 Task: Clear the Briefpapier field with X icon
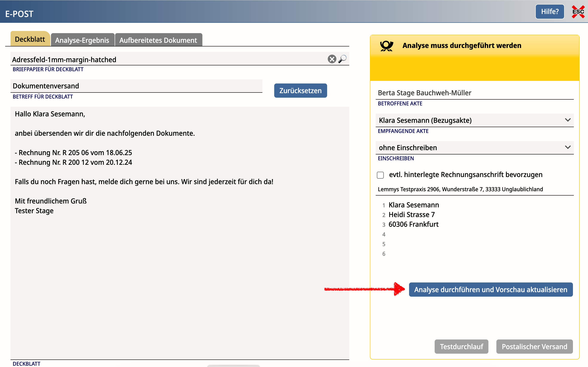coord(332,59)
